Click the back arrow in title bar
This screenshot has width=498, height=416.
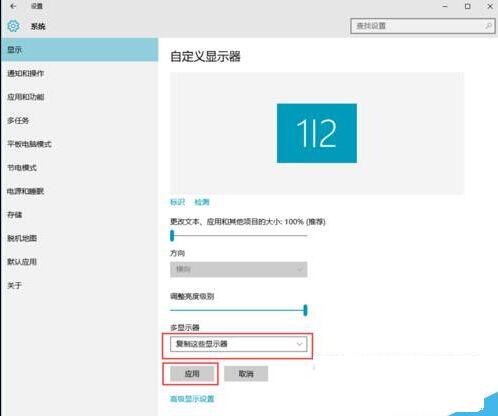(x=13, y=6)
